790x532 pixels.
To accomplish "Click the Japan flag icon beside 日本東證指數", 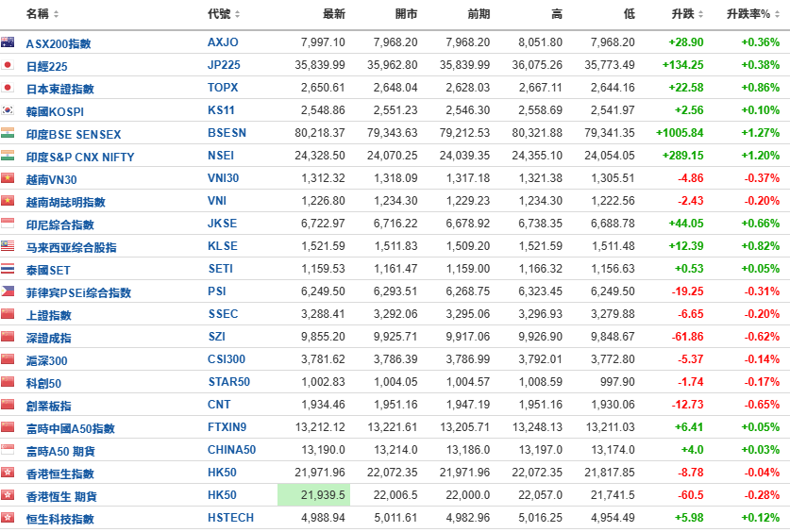I will coord(8,88).
